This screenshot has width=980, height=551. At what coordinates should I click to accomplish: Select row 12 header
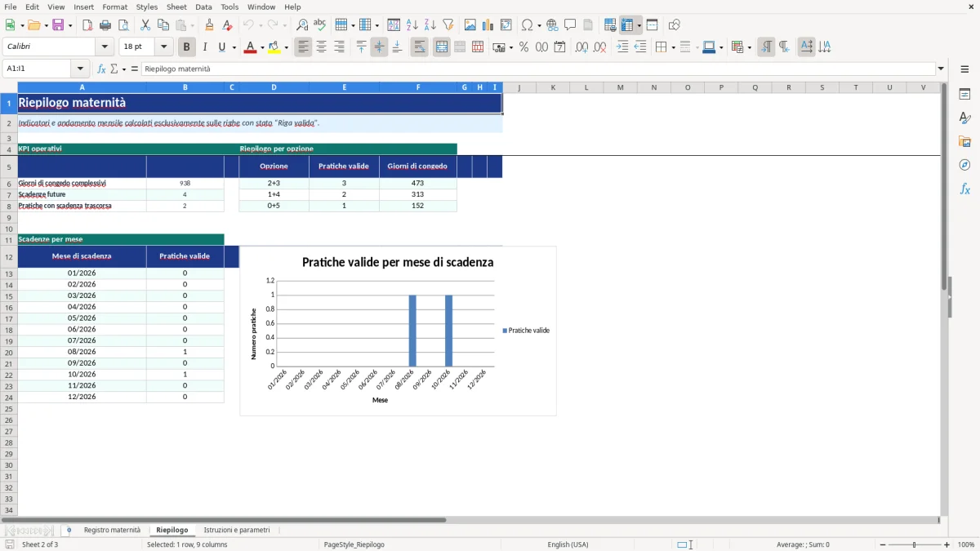tap(9, 256)
